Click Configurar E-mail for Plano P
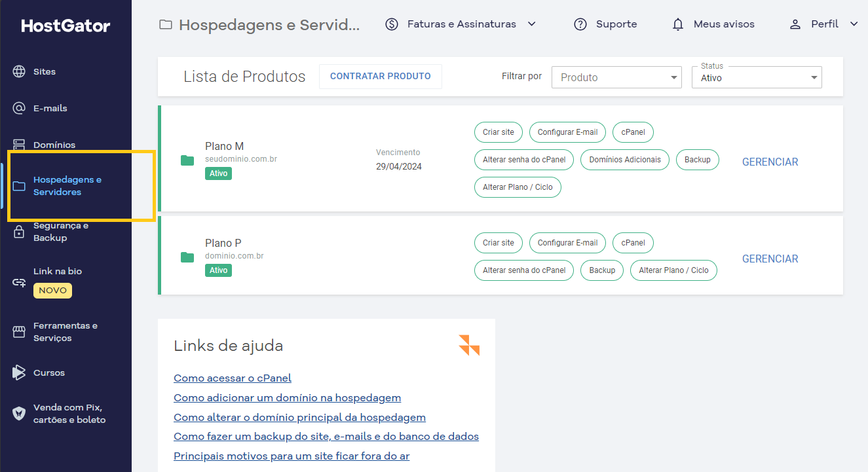 point(568,243)
